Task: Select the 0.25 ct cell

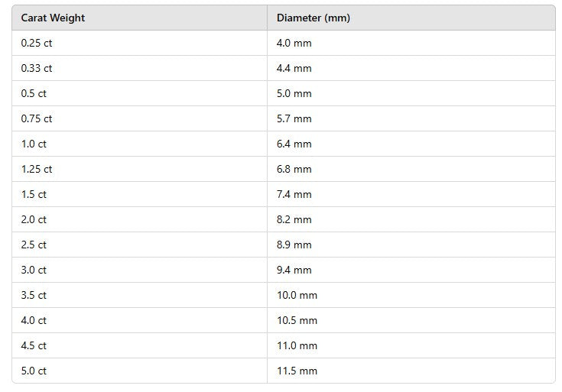Action: click(139, 43)
